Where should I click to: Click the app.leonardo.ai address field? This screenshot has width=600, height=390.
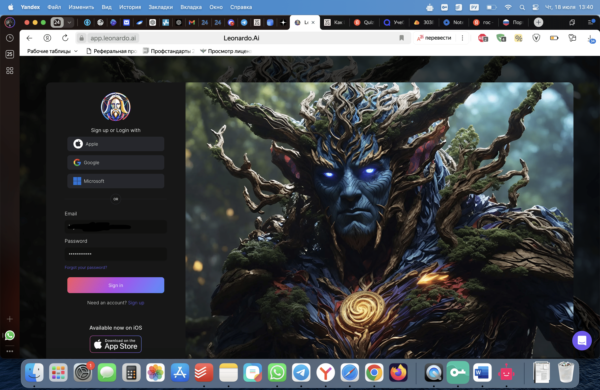[x=113, y=38]
